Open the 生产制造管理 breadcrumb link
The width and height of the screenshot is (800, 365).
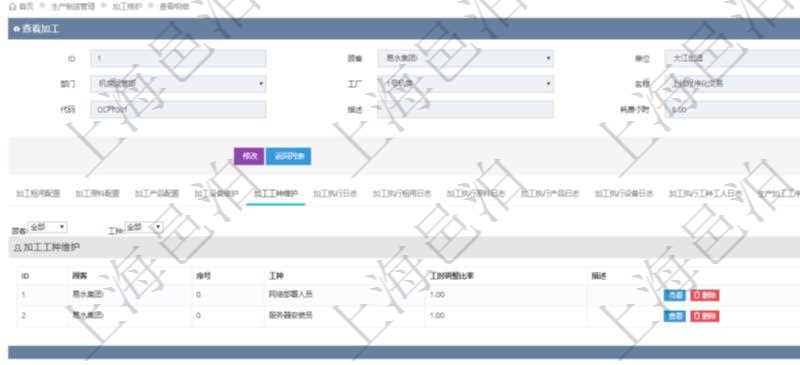pos(73,7)
